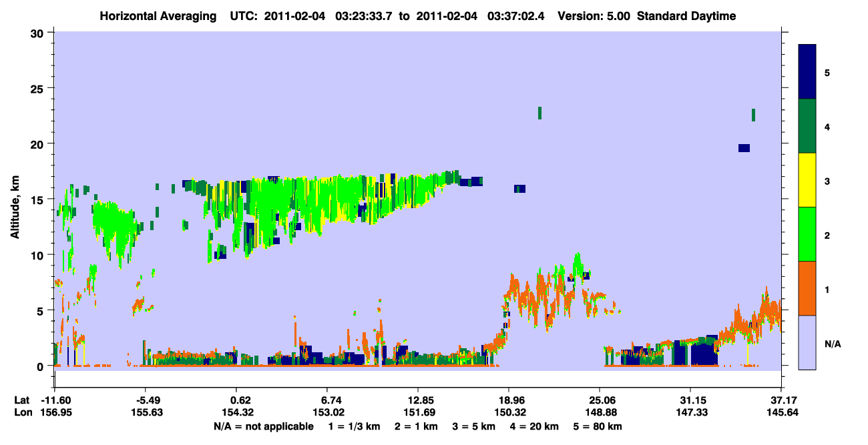The width and height of the screenshot is (868, 445).
Task: Click the dark green level 4 colorbar segment
Action: (807, 126)
